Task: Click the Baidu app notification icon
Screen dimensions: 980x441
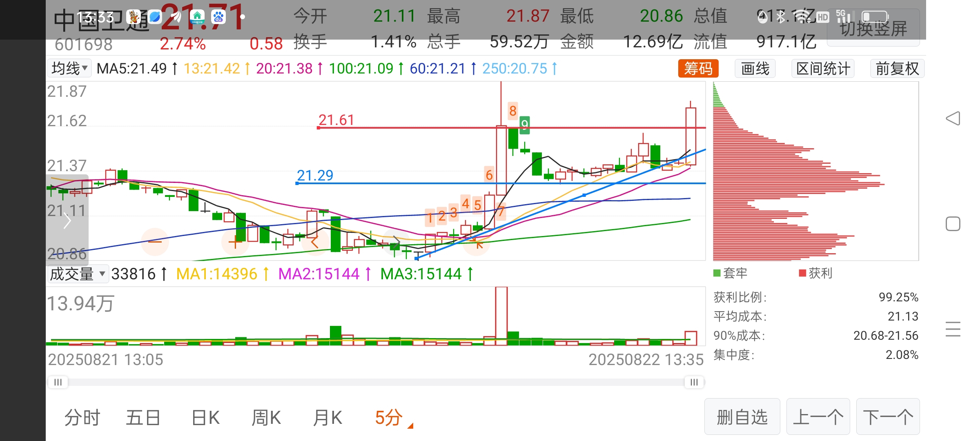Action: 218,17
